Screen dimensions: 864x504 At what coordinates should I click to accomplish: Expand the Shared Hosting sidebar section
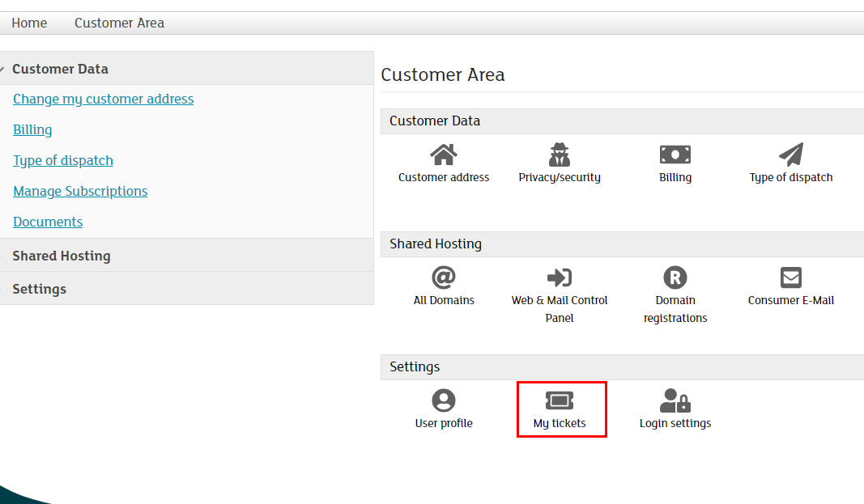pos(62,256)
